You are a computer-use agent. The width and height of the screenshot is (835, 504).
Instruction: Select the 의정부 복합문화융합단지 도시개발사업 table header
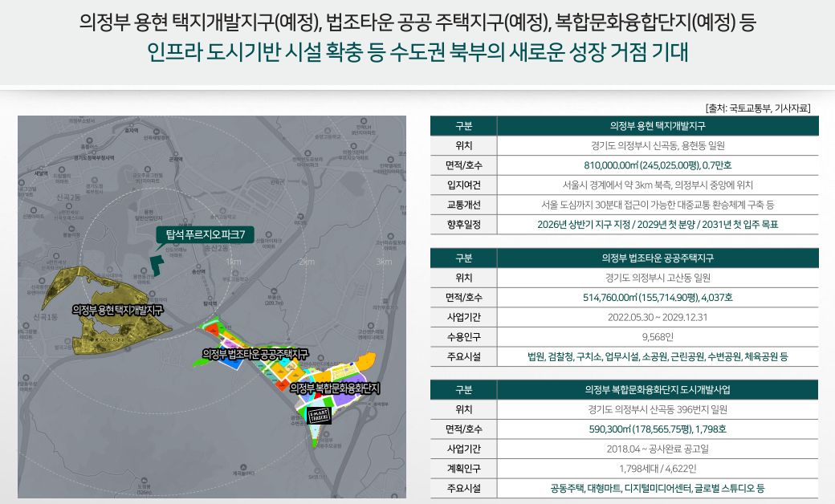[658, 390]
